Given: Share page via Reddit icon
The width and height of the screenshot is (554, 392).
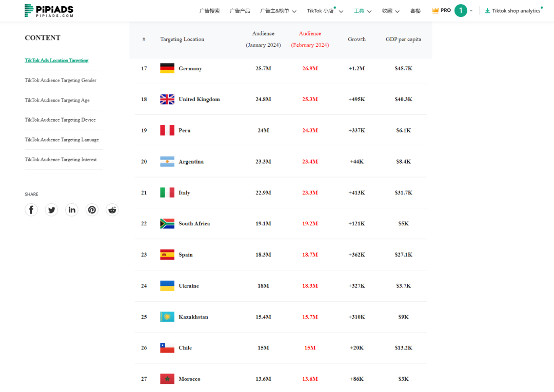Looking at the screenshot, I should (x=112, y=210).
